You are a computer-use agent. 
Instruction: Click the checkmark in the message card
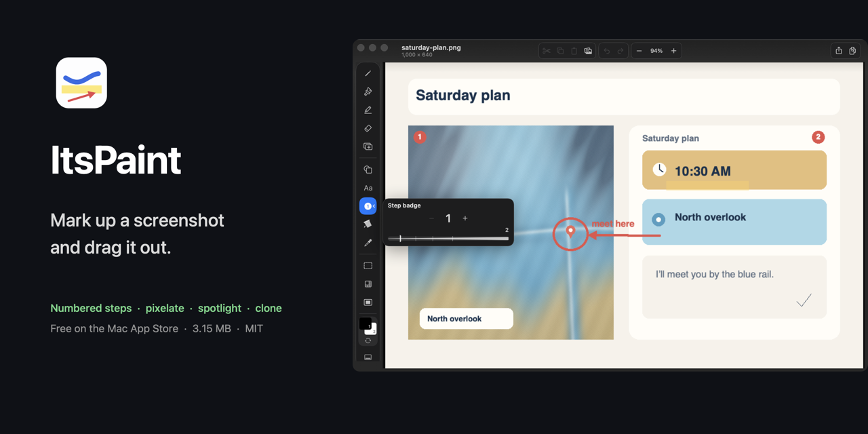(x=804, y=300)
